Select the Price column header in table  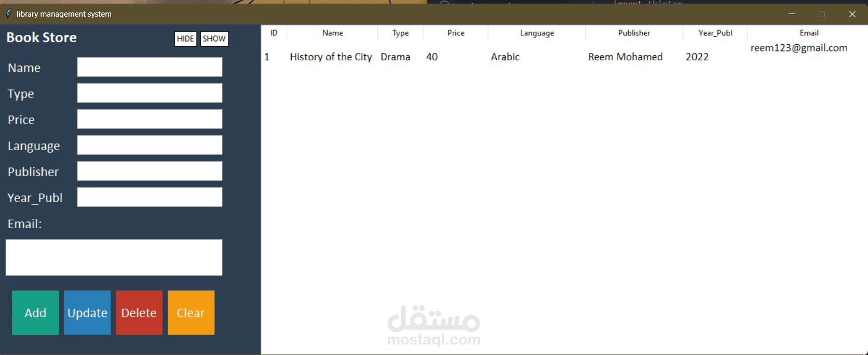(456, 33)
